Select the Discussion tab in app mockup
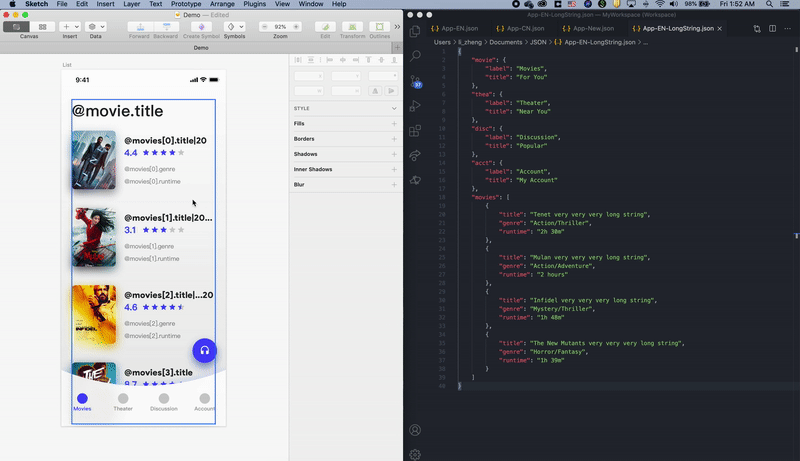 point(164,402)
